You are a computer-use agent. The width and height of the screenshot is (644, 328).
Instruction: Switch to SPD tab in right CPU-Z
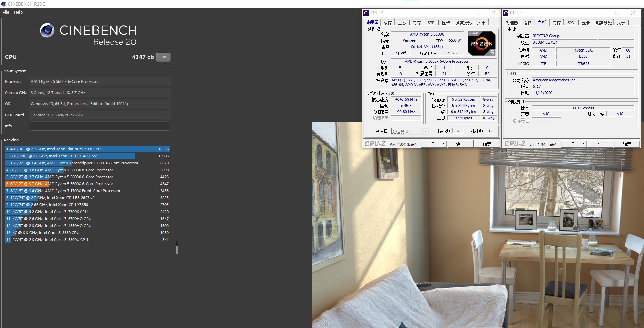click(x=571, y=23)
